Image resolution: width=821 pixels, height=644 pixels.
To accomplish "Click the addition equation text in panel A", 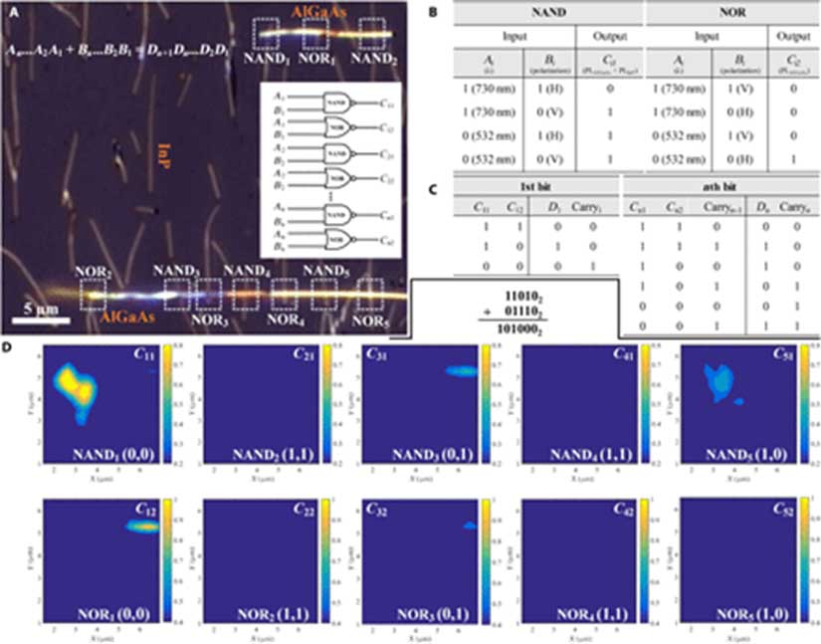I will [117, 51].
